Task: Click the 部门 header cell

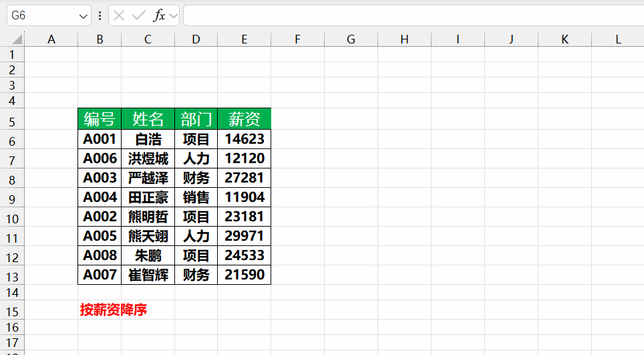Action: click(196, 119)
